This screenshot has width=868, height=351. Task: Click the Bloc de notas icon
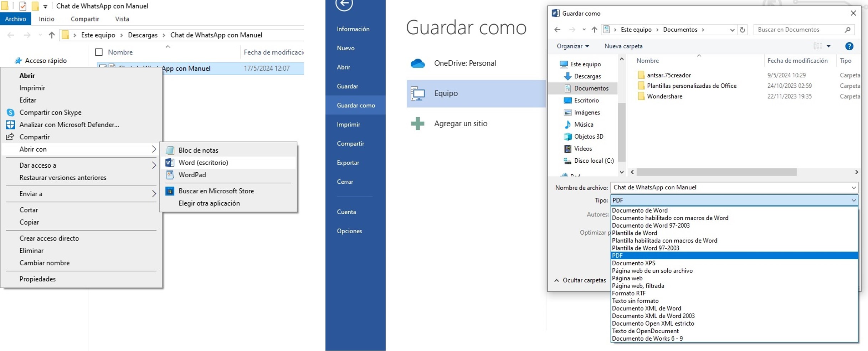click(x=170, y=150)
